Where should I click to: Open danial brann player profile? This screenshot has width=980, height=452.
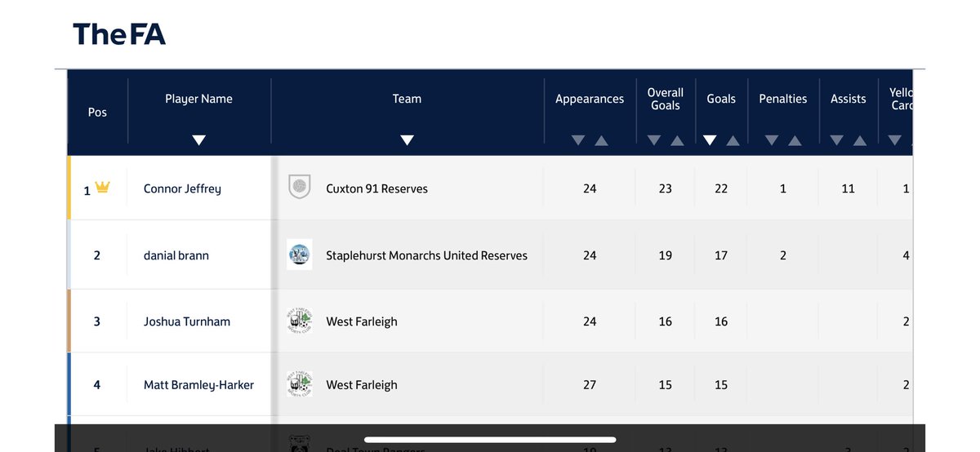click(x=176, y=255)
